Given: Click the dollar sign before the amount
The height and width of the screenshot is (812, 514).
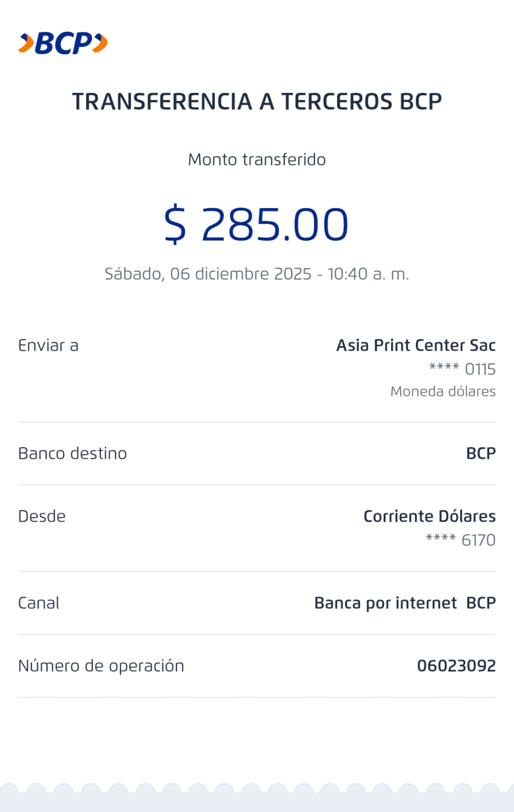Looking at the screenshot, I should click(175, 224).
